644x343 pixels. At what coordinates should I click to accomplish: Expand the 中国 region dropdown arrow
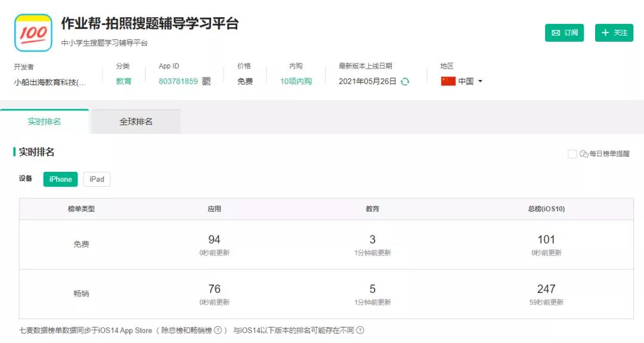pos(480,82)
